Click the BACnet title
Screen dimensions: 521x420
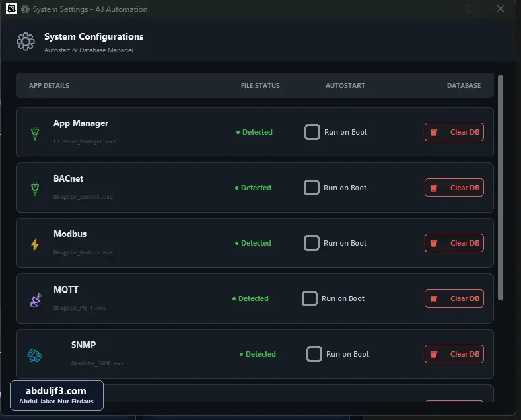point(69,178)
